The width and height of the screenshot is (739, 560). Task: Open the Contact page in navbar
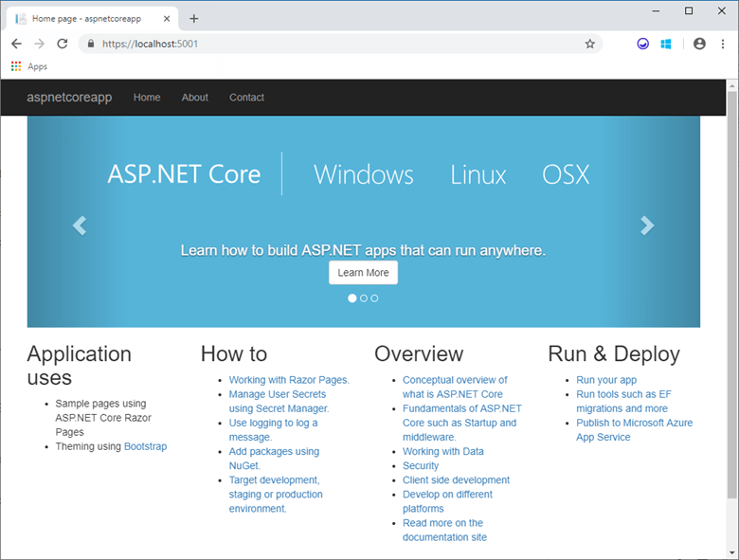[246, 98]
